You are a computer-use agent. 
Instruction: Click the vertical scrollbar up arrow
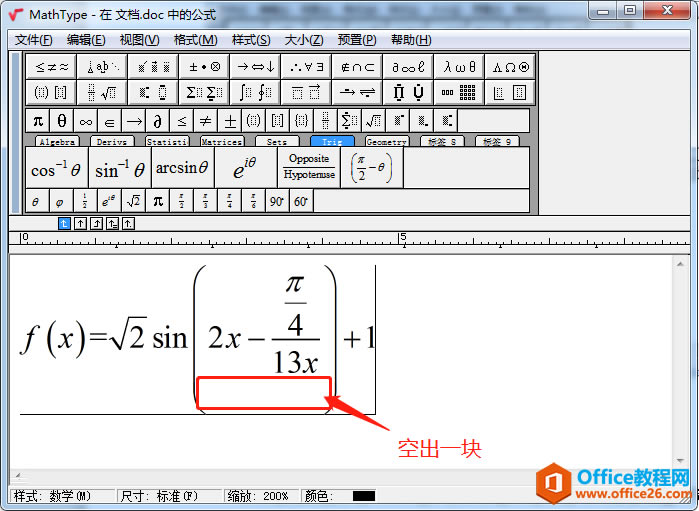680,264
